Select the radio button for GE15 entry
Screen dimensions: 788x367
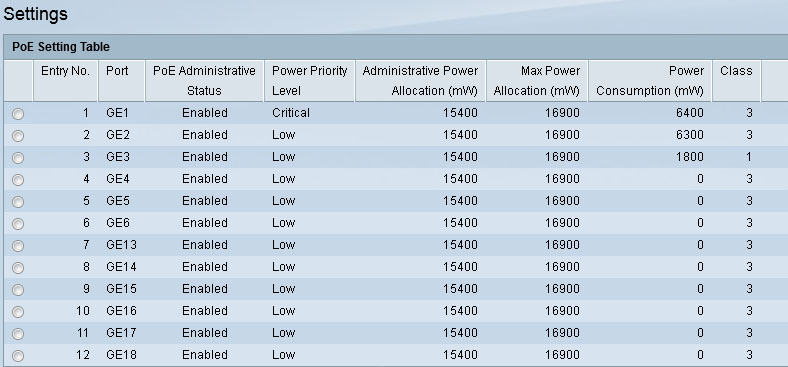18,290
